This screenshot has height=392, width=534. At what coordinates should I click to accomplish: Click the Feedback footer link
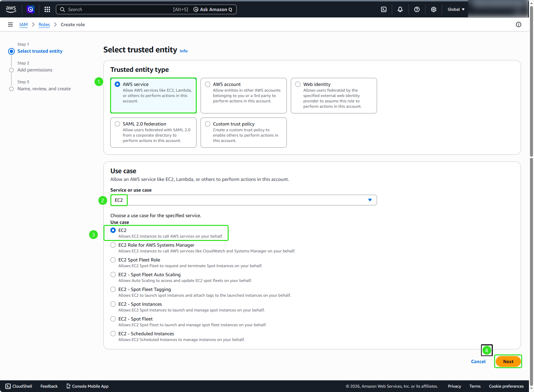coord(49,386)
